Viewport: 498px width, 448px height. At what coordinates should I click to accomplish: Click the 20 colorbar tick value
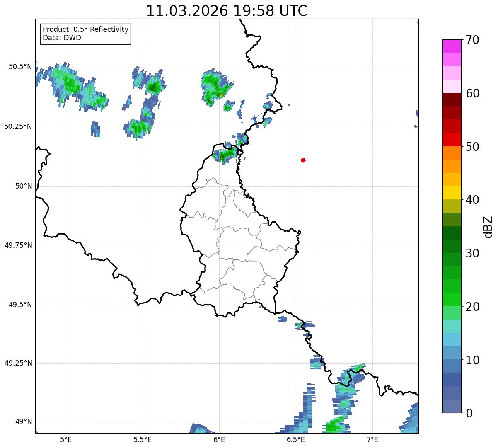472,307
